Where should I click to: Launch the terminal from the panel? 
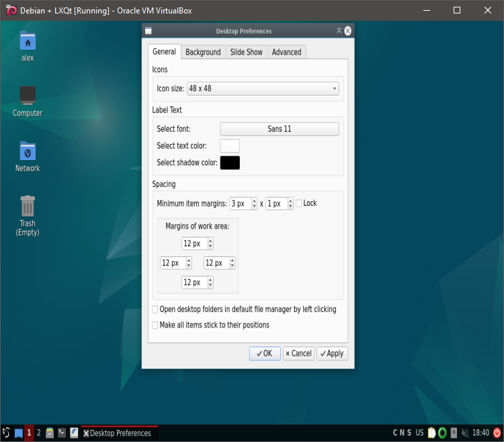(62, 433)
